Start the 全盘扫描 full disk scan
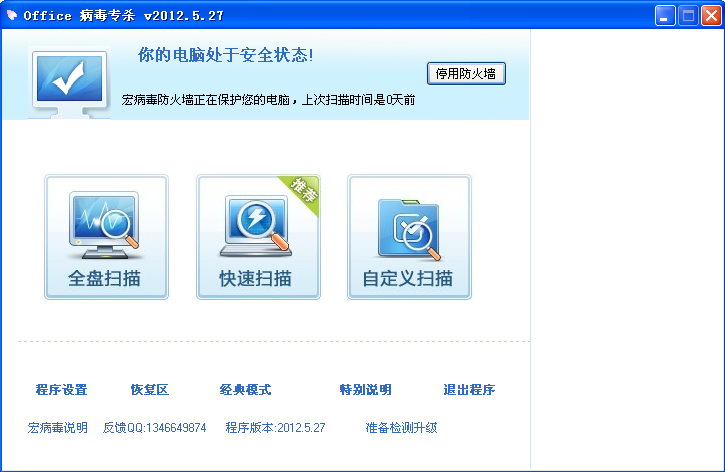This screenshot has width=725, height=472. point(106,237)
